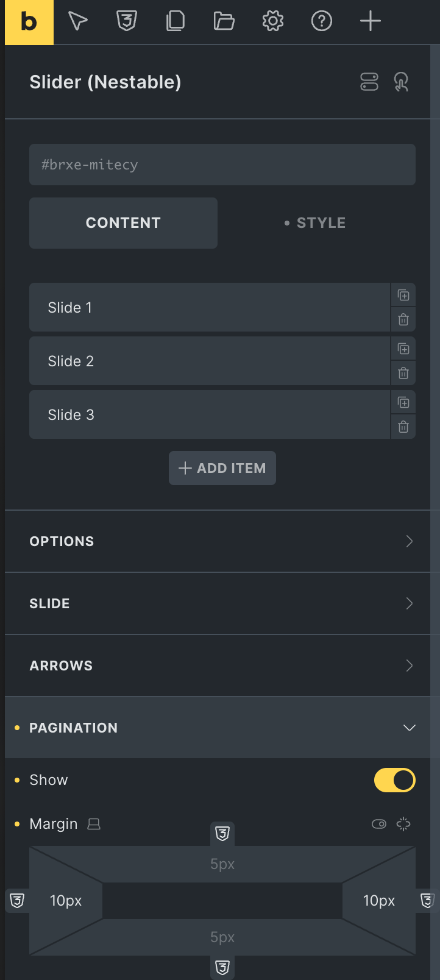The image size is (440, 980).
Task: Open the element settings panel icon
Action: [x=369, y=82]
